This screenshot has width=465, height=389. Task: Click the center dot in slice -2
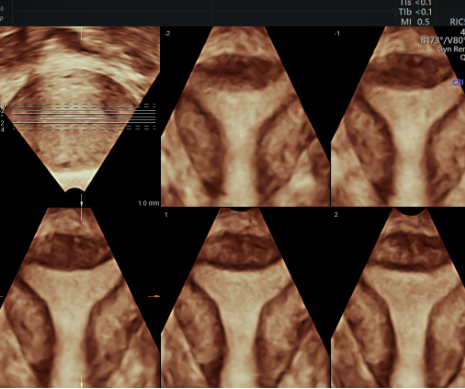click(252, 115)
